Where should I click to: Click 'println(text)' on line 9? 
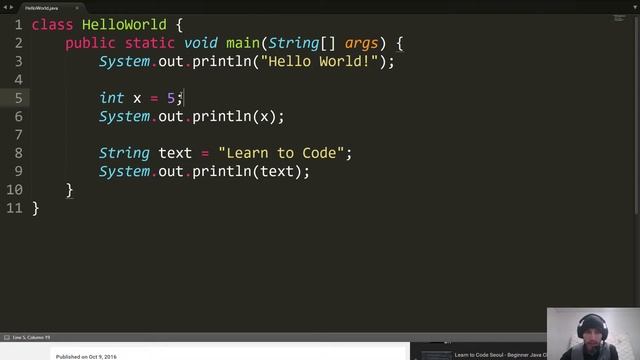[x=247, y=172]
